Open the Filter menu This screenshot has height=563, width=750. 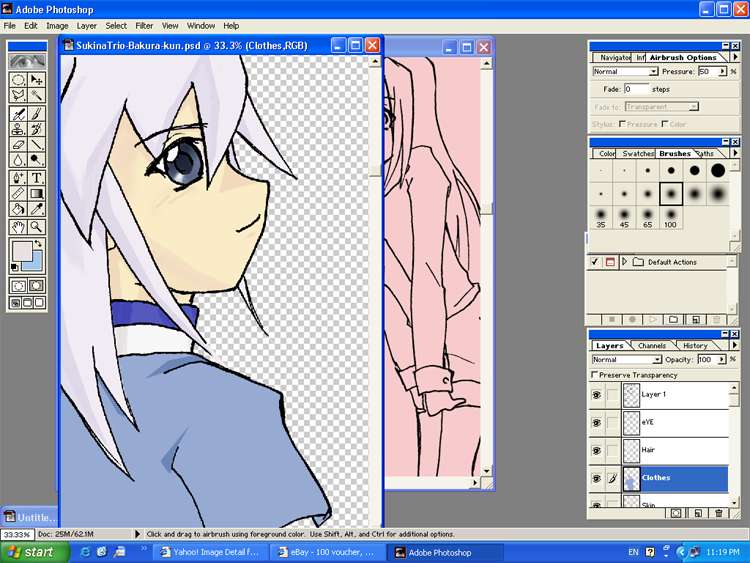pos(144,26)
